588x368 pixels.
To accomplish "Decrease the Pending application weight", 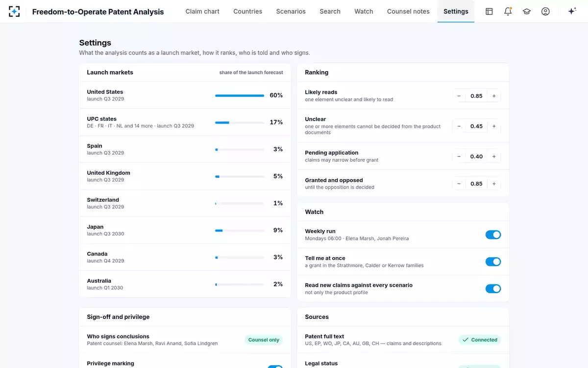I will point(459,157).
